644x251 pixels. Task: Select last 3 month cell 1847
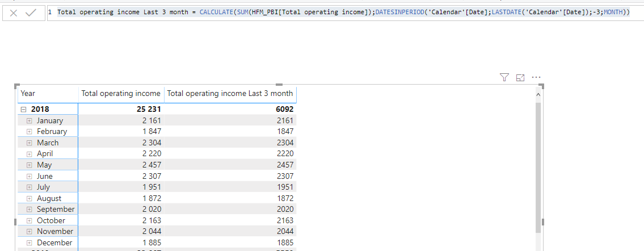pos(285,131)
